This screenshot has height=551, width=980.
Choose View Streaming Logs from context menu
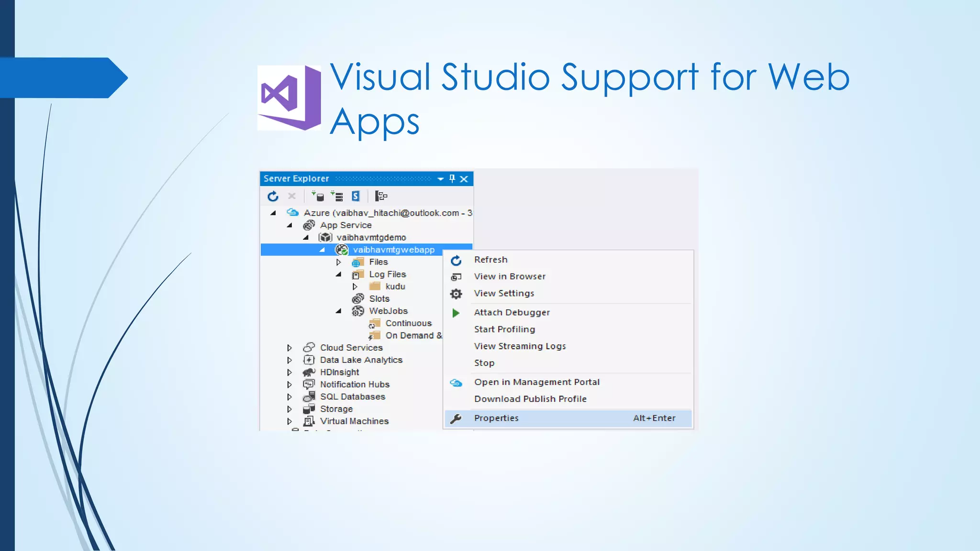click(568, 346)
